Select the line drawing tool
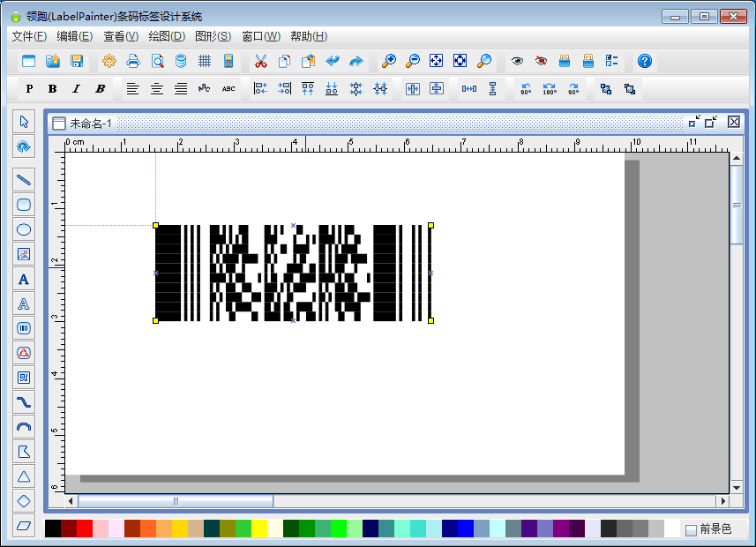This screenshot has width=756, height=547. pos(24,180)
